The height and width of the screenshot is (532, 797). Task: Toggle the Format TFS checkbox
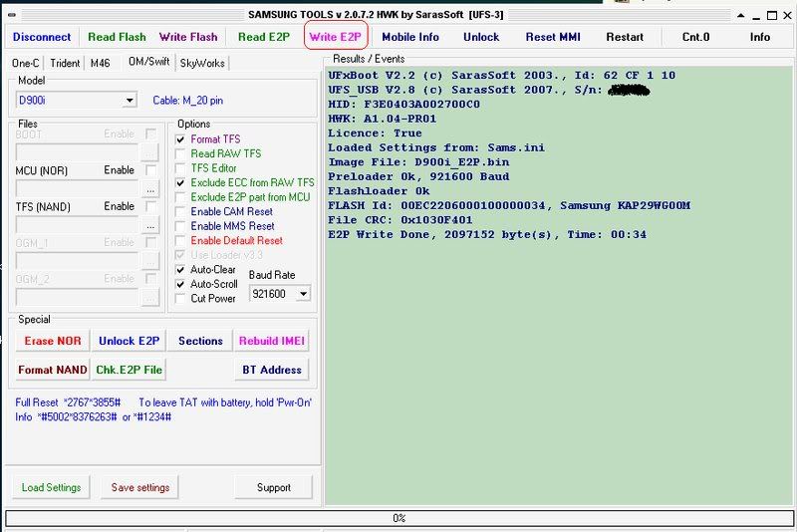(x=180, y=139)
